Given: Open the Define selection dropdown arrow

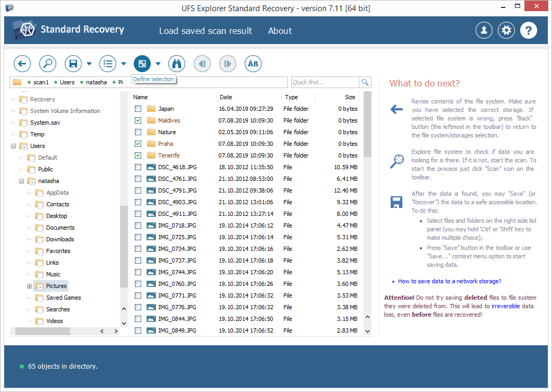Looking at the screenshot, I should (158, 64).
